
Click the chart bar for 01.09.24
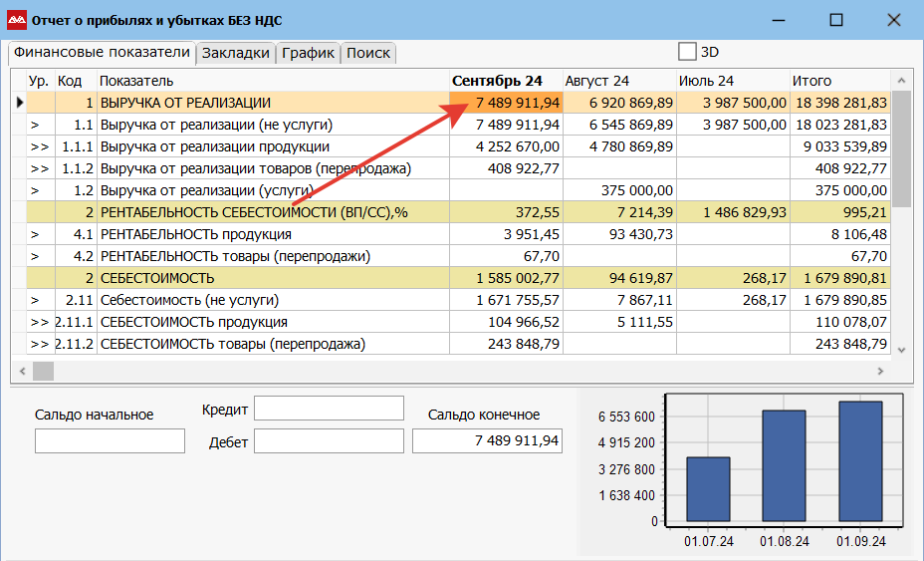click(860, 461)
